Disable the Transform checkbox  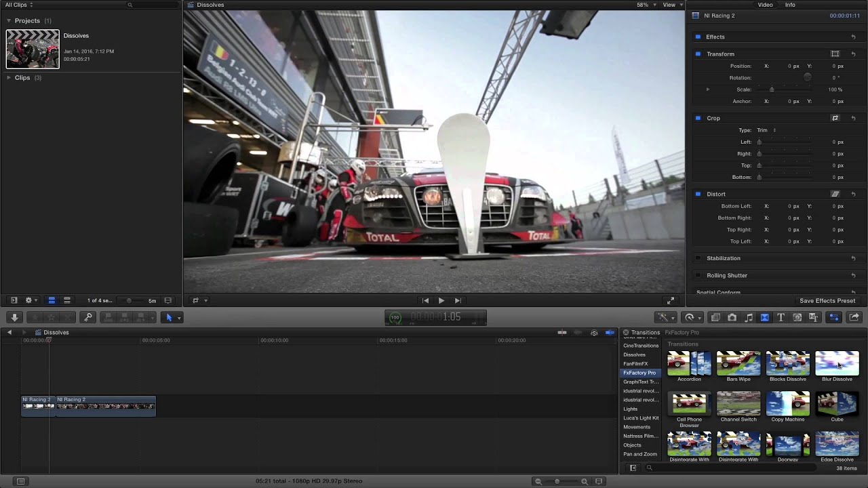click(x=697, y=54)
